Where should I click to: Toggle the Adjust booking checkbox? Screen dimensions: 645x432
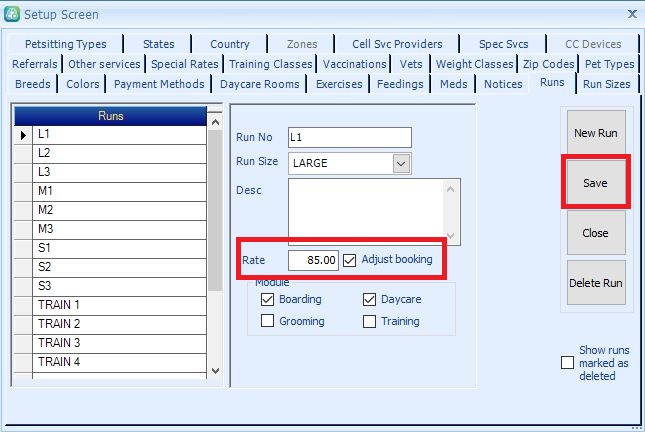(350, 260)
